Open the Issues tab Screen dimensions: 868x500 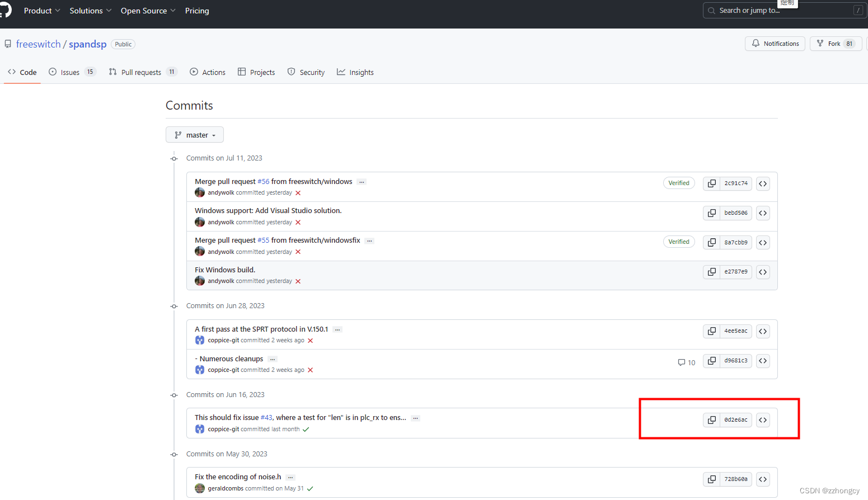pyautogui.click(x=73, y=72)
